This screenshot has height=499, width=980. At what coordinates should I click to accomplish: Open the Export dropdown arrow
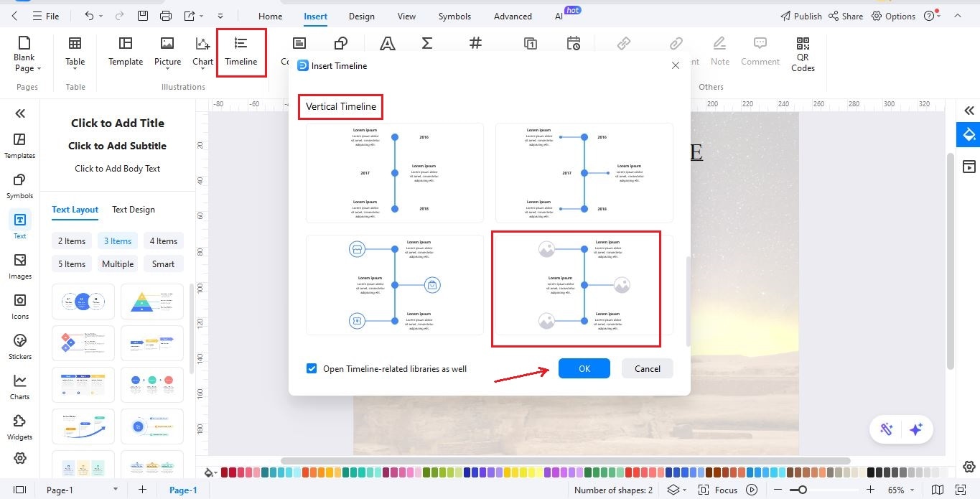(x=202, y=16)
